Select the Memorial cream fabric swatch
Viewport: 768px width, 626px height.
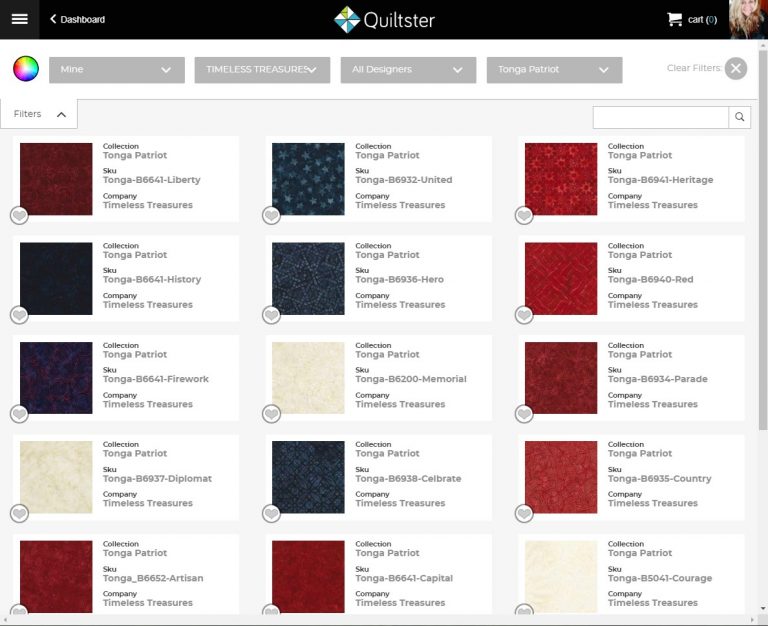[308, 378]
